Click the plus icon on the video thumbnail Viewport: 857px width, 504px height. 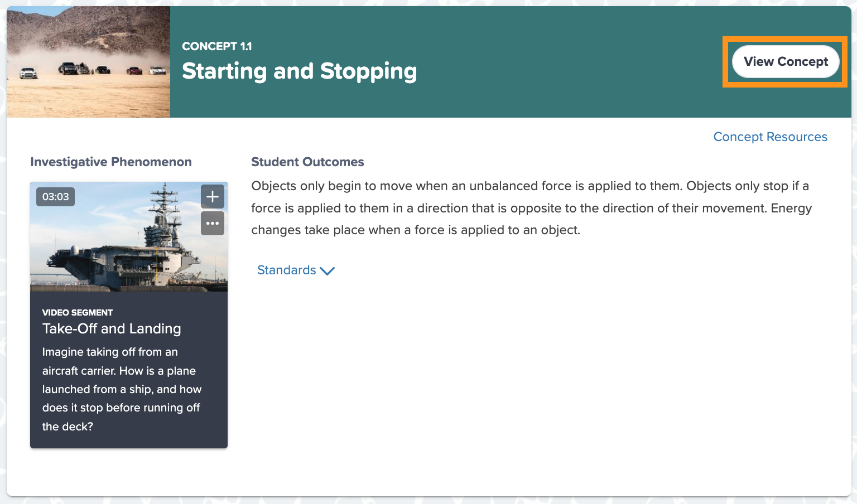tap(212, 196)
